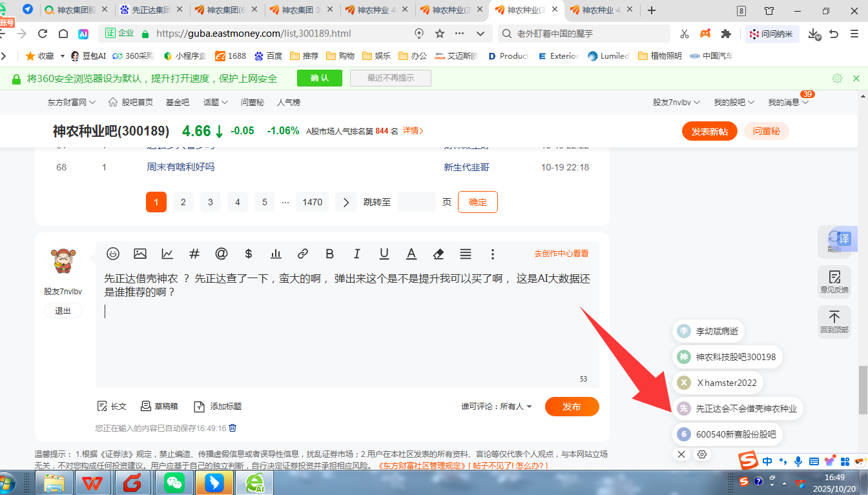This screenshot has width=868, height=495.
Task: Open suggestion panel settings gear
Action: pos(702,454)
